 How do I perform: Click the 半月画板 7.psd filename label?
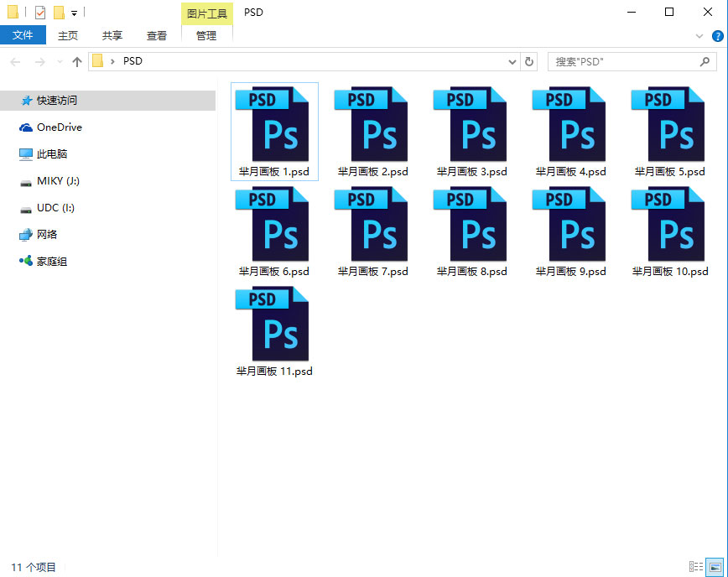click(x=373, y=272)
